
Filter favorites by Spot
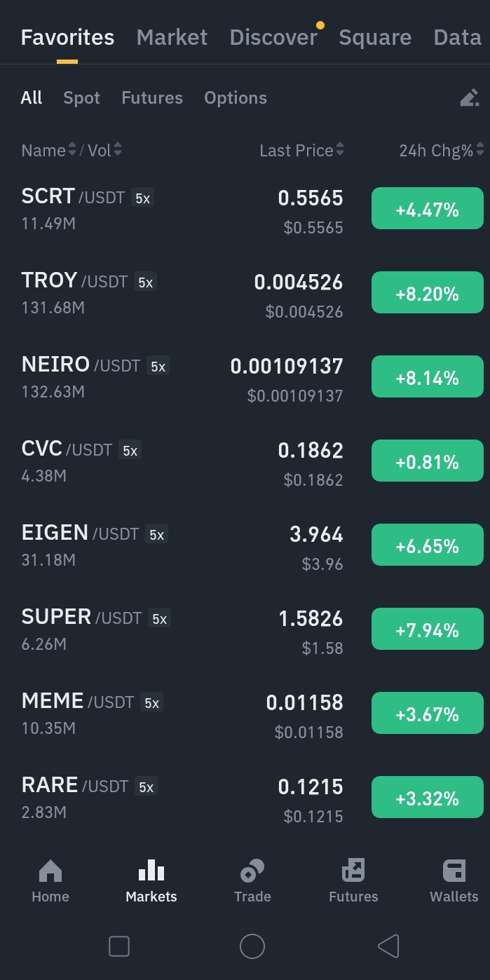[x=81, y=98]
